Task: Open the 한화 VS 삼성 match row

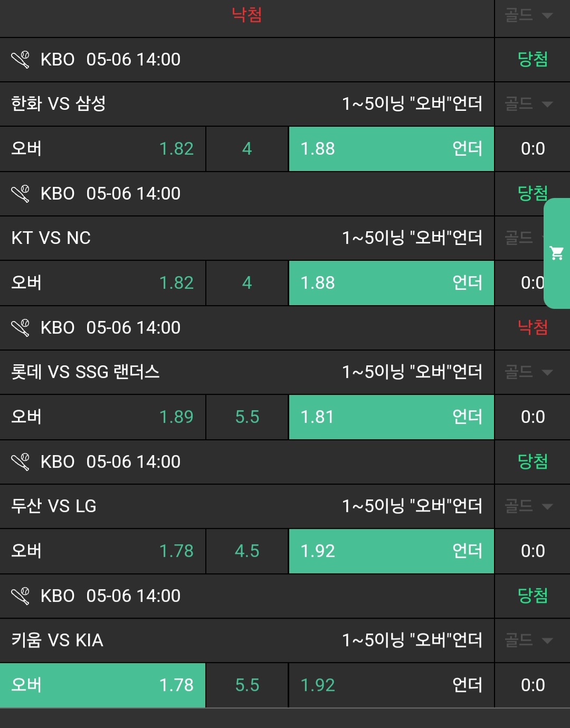Action: click(x=59, y=104)
